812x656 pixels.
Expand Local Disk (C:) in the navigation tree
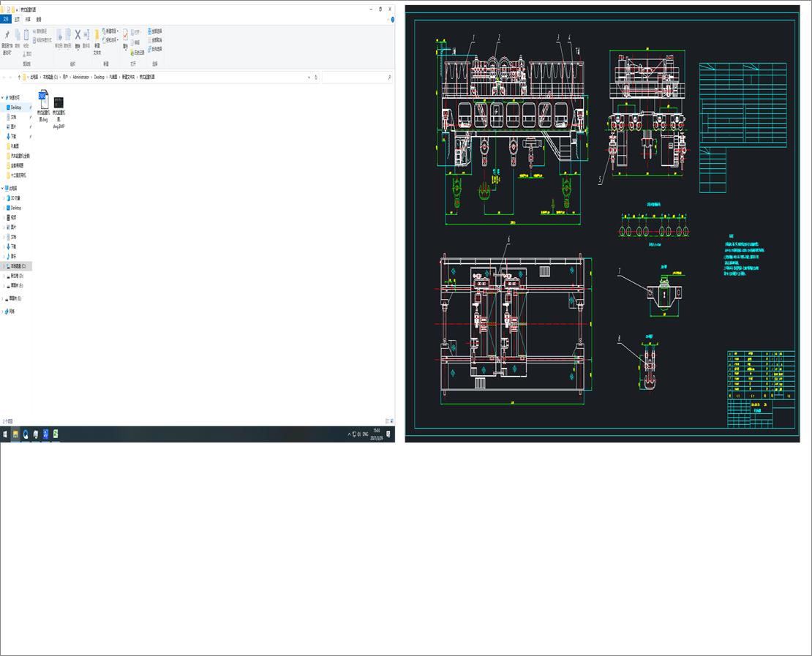[x=4, y=266]
